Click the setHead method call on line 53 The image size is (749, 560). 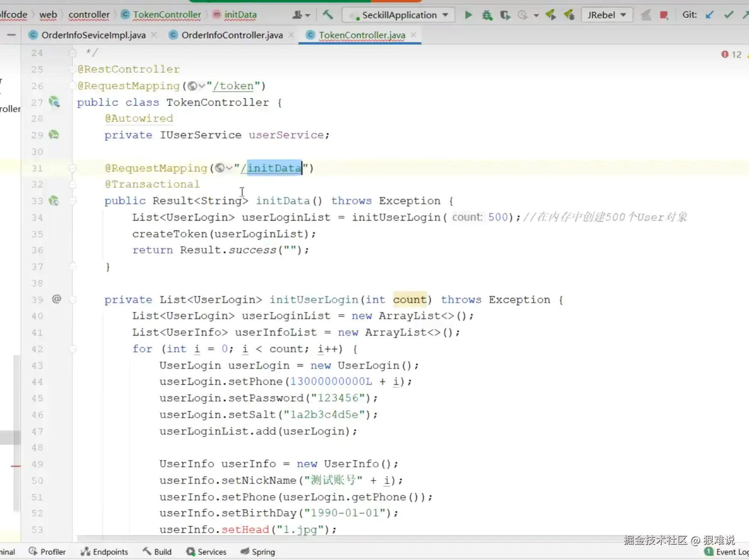coord(245,529)
